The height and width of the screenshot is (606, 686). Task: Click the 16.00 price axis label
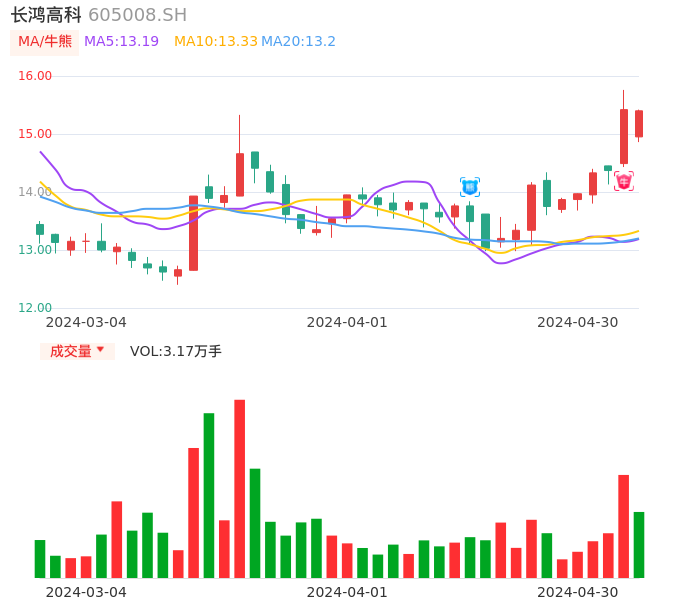[35, 76]
